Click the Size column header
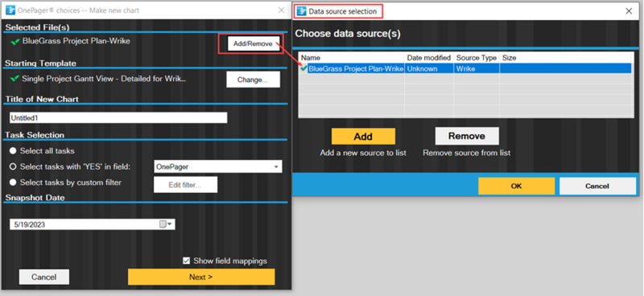The width and height of the screenshot is (644, 296). pyautogui.click(x=566, y=58)
